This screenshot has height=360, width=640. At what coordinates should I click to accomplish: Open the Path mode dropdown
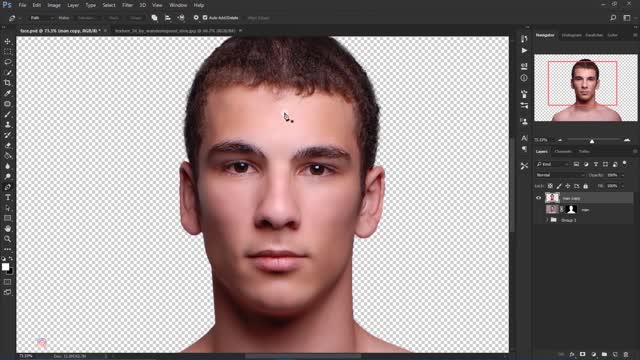click(x=42, y=18)
